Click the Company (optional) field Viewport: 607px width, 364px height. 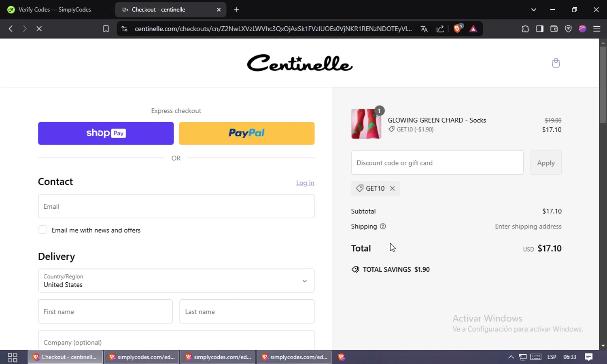176,341
